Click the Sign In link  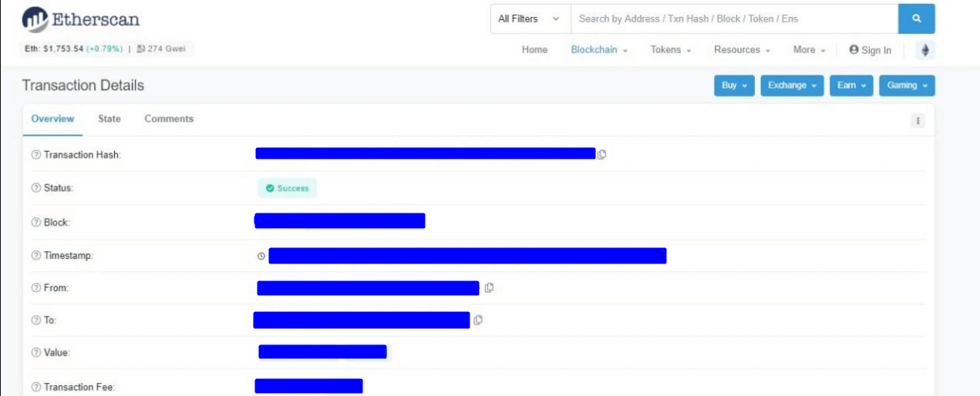pos(870,50)
